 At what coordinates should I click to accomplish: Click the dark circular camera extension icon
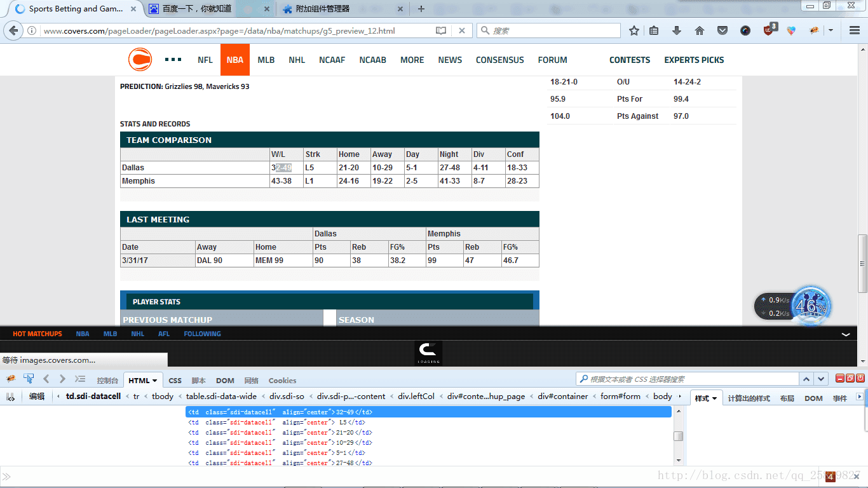pyautogui.click(x=745, y=30)
